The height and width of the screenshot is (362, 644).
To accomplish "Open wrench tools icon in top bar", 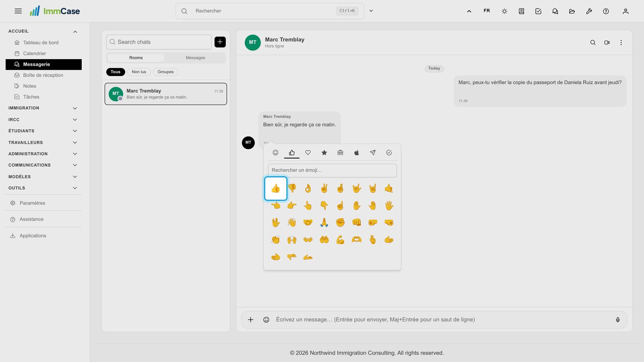I will 589,11.
